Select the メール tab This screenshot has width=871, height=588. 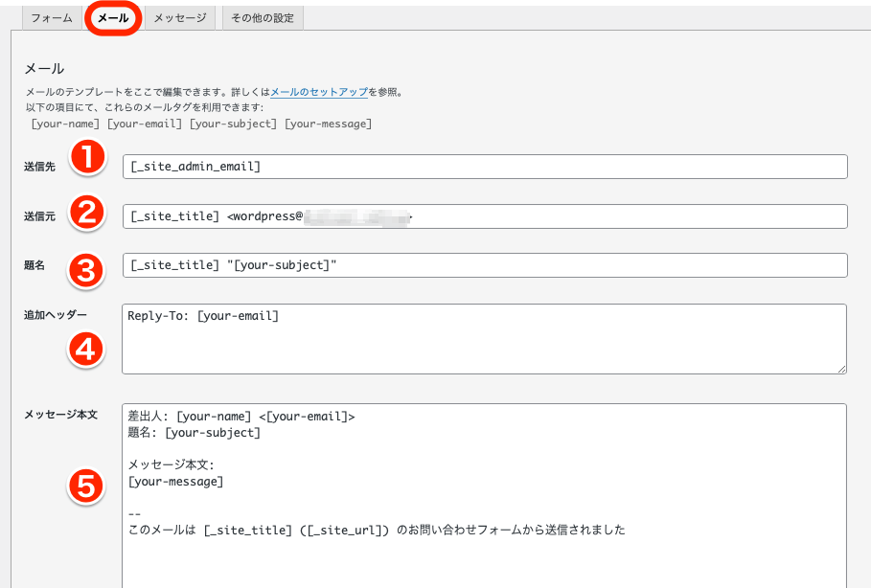coord(113,18)
